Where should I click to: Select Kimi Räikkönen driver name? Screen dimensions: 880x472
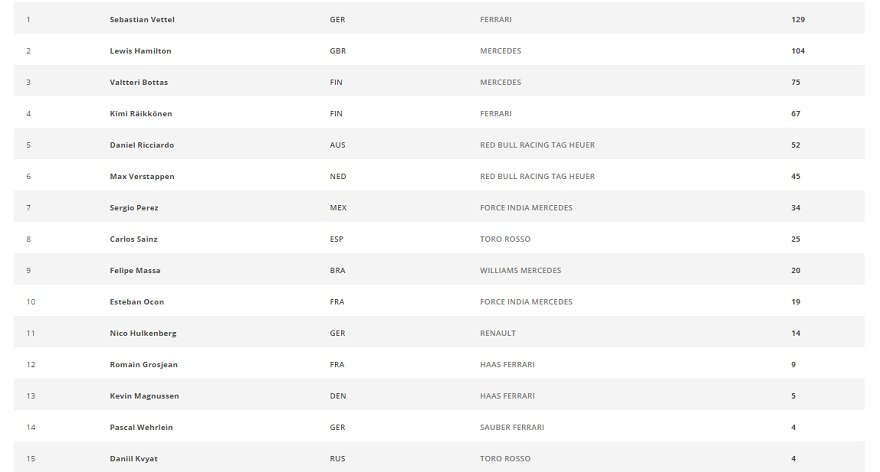pos(141,113)
